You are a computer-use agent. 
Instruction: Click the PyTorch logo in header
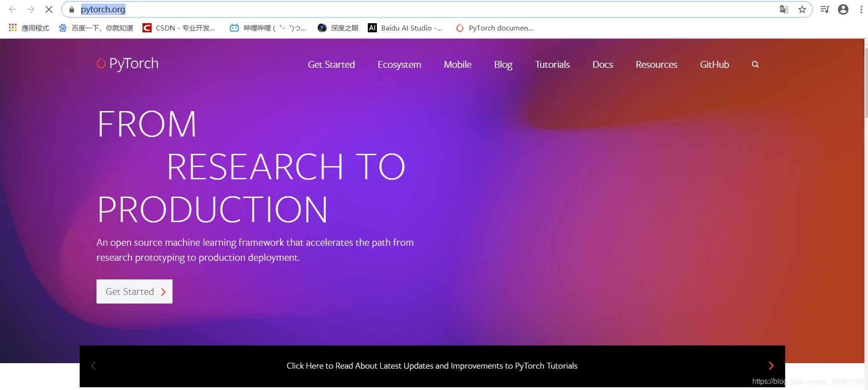[127, 64]
